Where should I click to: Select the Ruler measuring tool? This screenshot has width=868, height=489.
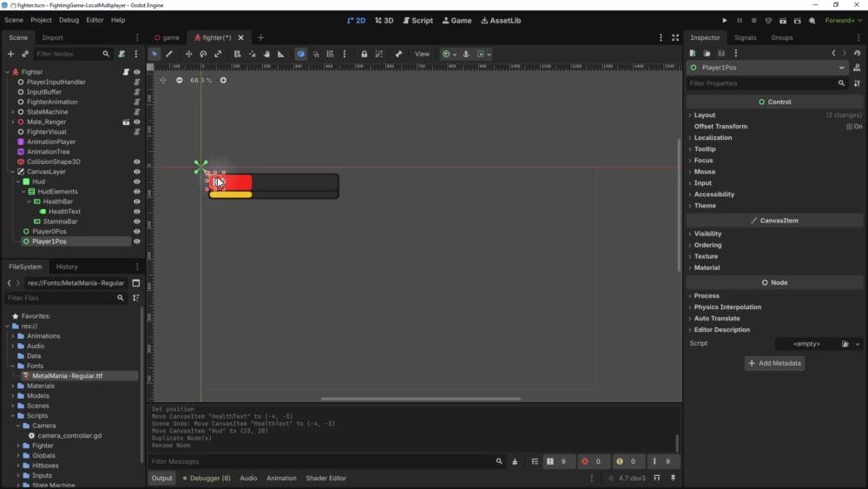(280, 54)
